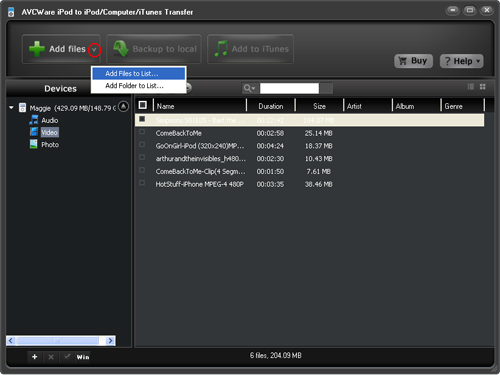Choose Add Folder to List menu item
The height and width of the screenshot is (375, 500).
[x=139, y=86]
